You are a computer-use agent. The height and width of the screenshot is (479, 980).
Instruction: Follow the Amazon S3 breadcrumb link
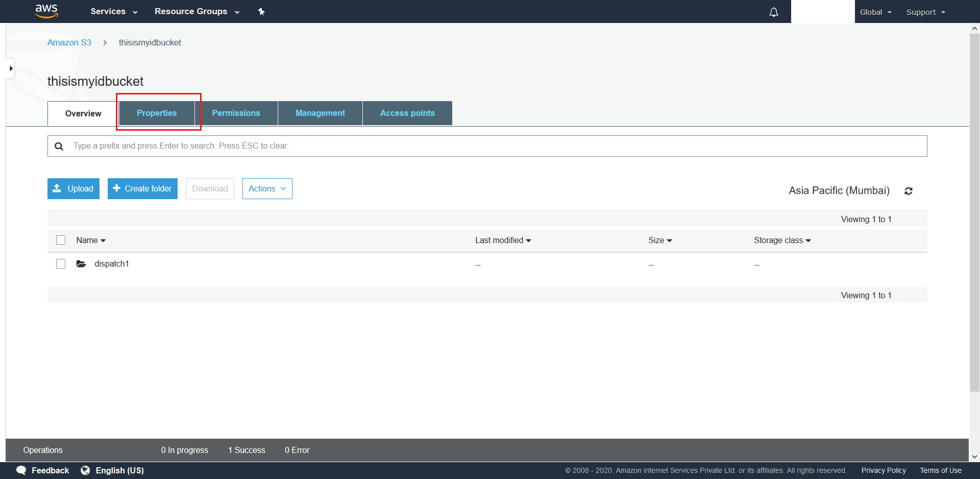tap(69, 42)
